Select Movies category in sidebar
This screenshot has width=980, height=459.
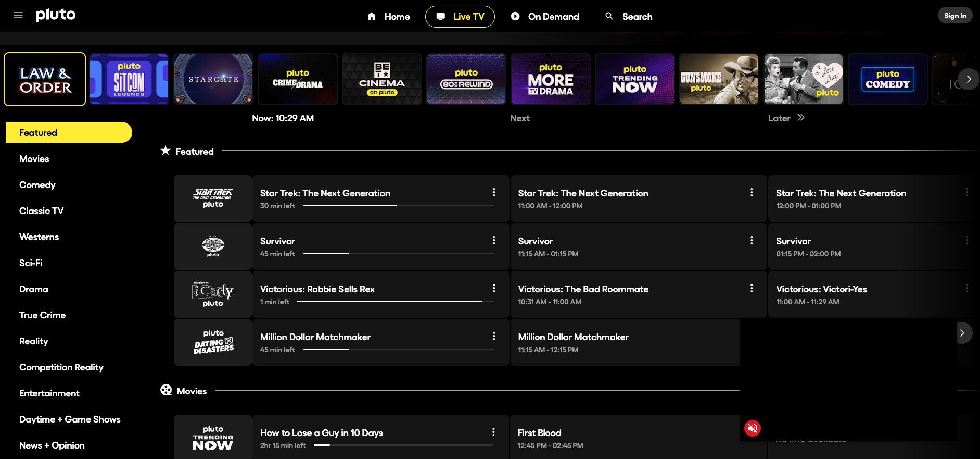[x=34, y=159]
